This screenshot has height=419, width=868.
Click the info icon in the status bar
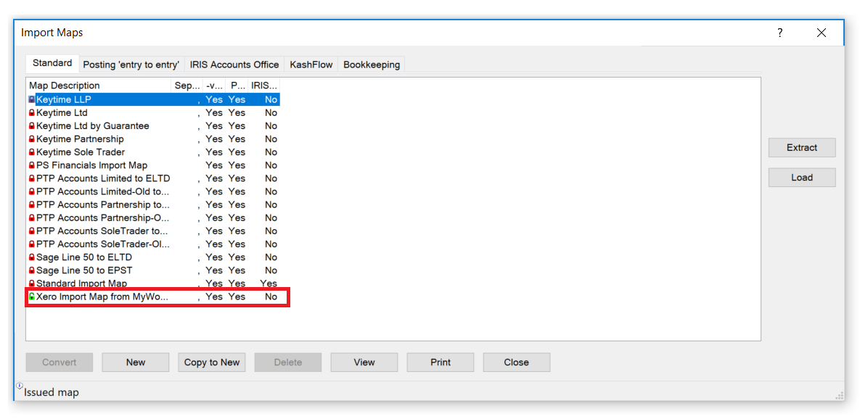point(20,385)
